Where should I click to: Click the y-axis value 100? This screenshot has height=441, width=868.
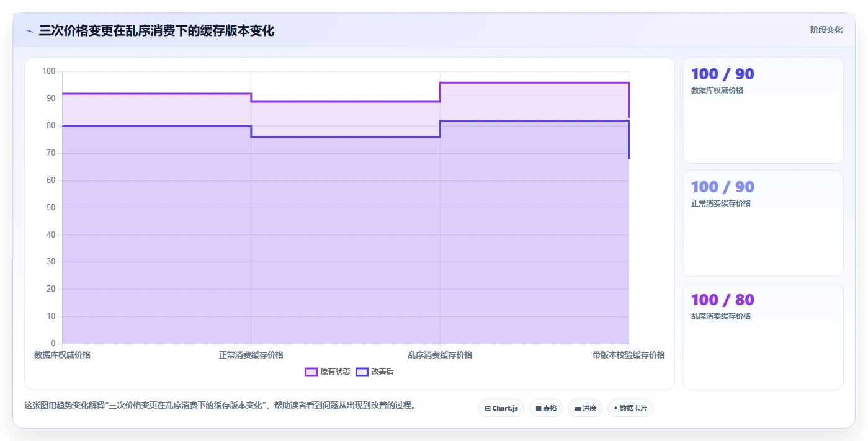coord(49,71)
